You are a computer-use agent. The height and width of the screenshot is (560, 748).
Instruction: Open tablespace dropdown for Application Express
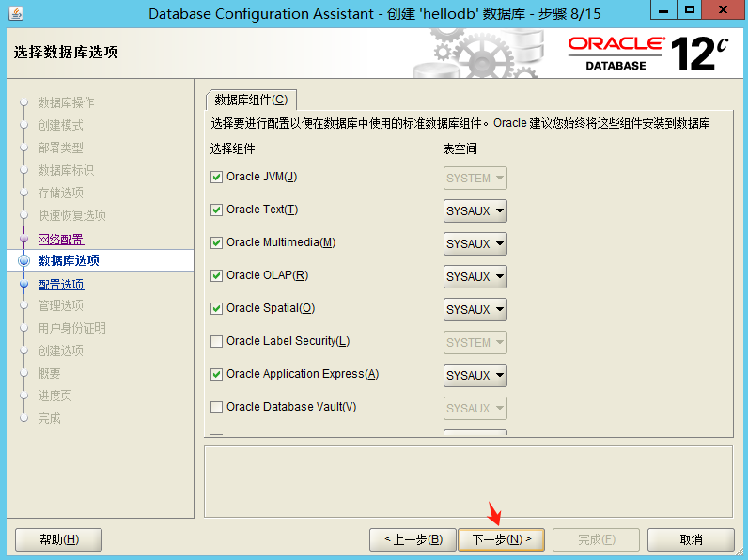[475, 376]
